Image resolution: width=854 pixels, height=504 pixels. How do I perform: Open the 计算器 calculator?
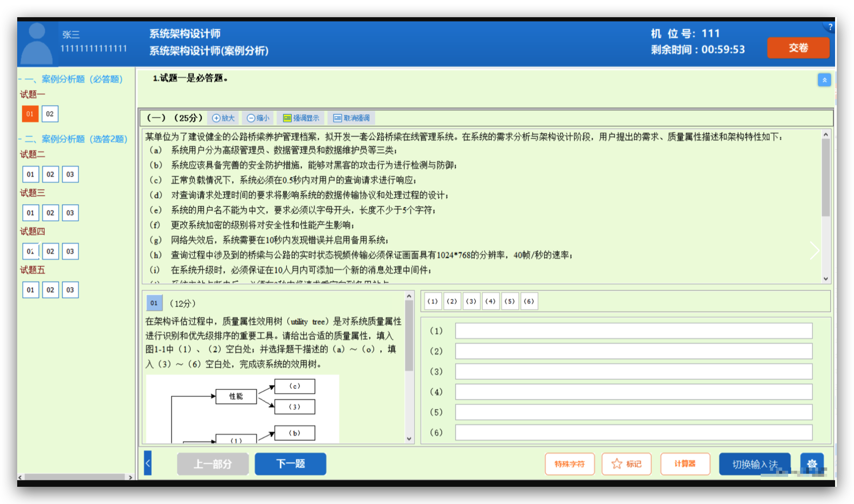tap(685, 464)
